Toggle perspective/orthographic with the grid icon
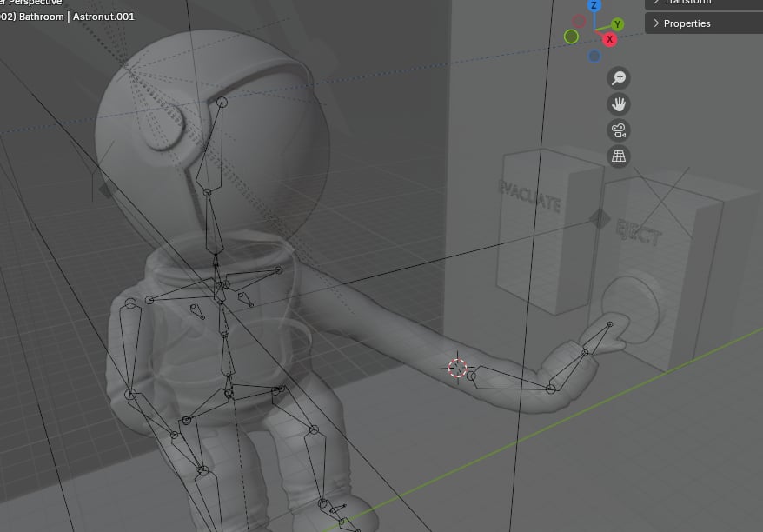This screenshot has height=532, width=763. 620,156
